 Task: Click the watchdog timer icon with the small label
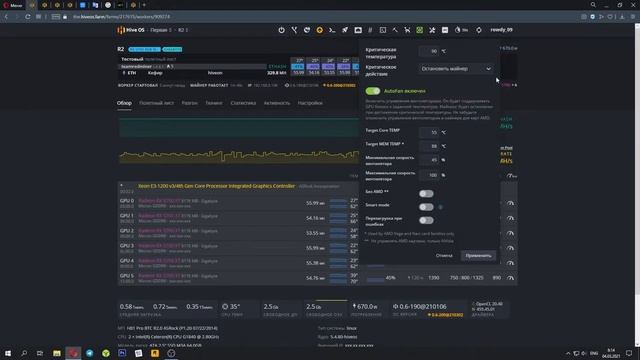pyautogui.click(x=461, y=30)
